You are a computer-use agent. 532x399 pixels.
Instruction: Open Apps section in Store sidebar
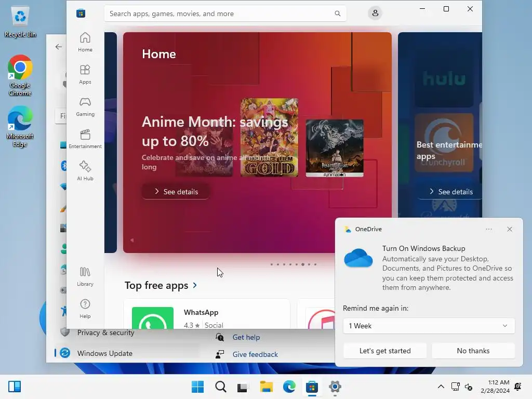click(x=85, y=74)
